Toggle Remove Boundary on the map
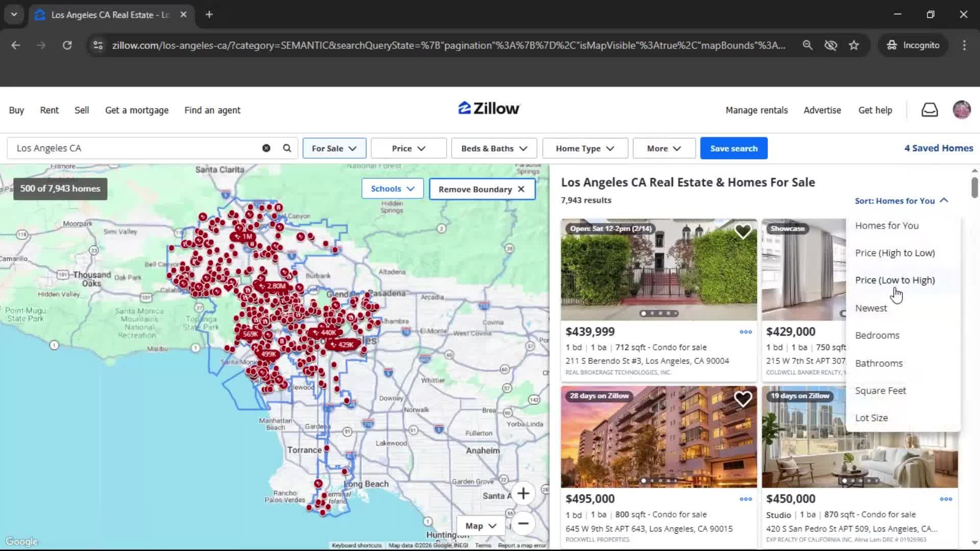The image size is (980, 551). 481,189
